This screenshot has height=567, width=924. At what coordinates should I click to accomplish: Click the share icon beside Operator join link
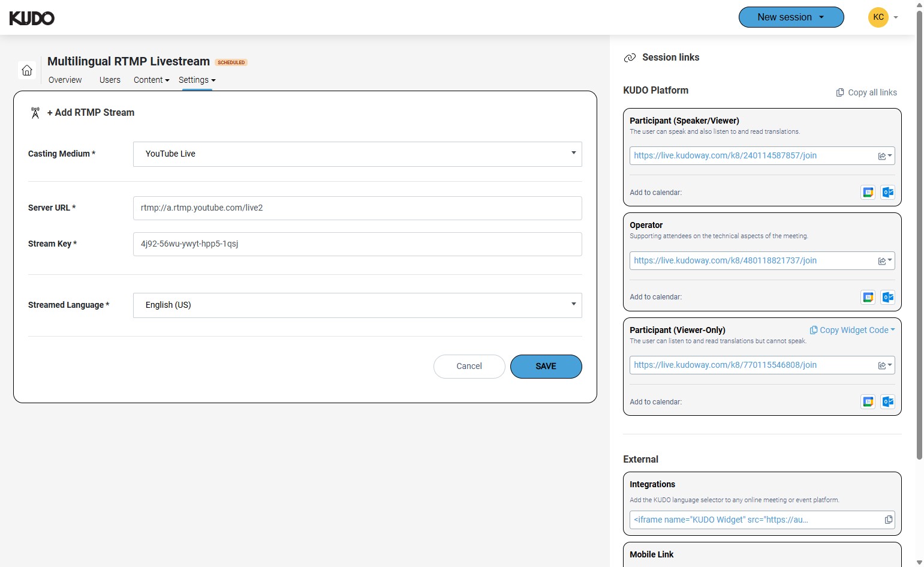(882, 260)
